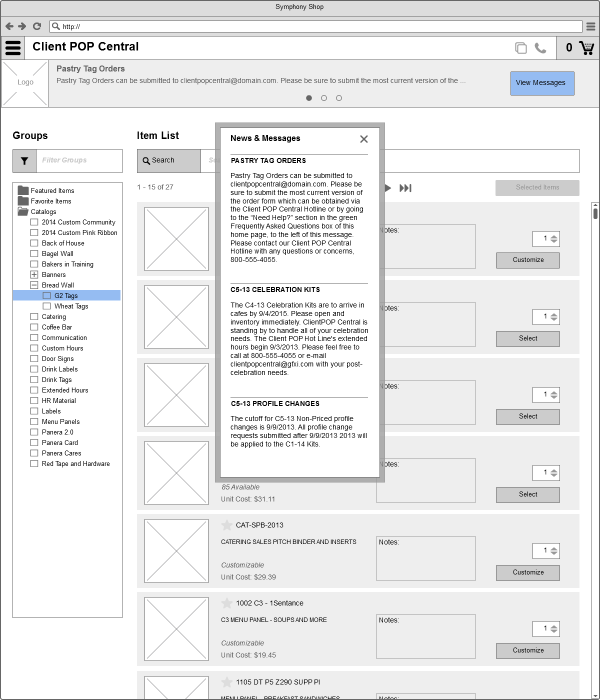This screenshot has height=700, width=600.
Task: Select Door Signs in groups tree
Action: coord(58,358)
